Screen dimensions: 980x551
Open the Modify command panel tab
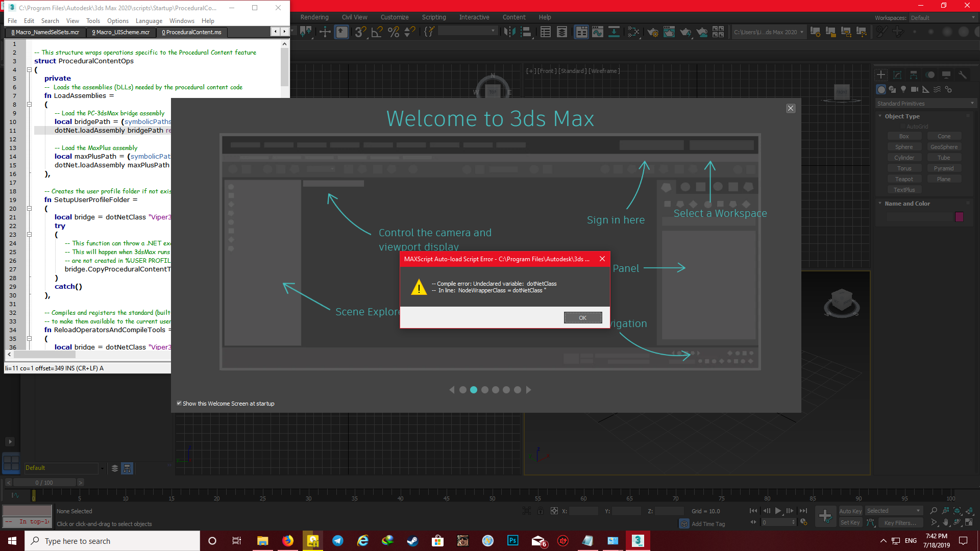(897, 75)
